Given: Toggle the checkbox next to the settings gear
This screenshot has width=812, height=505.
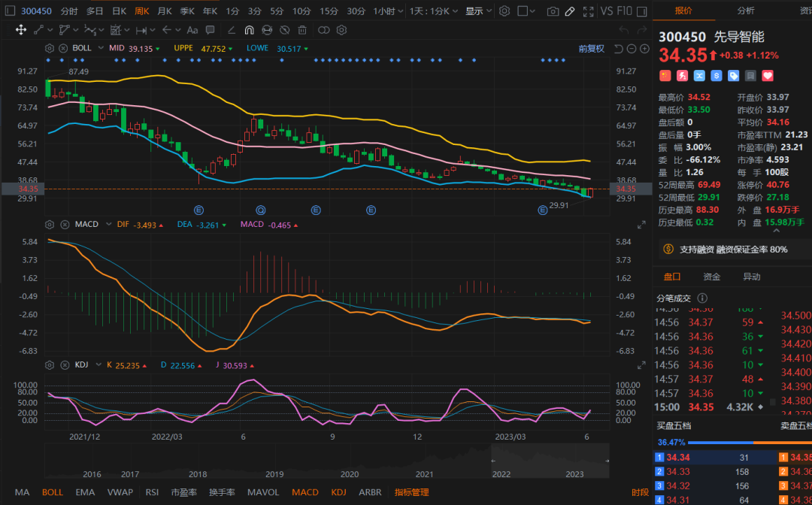Looking at the screenshot, I should point(522,11).
